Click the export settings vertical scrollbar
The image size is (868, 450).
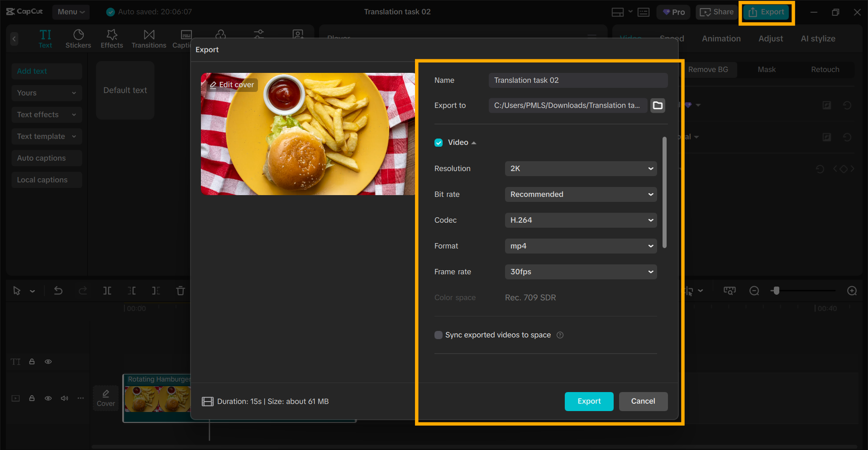click(664, 192)
